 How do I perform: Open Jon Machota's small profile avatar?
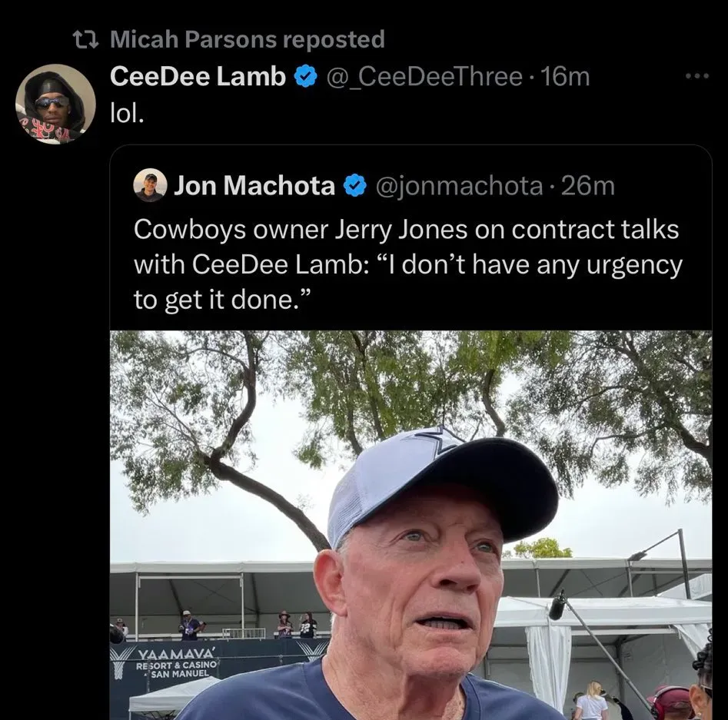[x=151, y=184]
